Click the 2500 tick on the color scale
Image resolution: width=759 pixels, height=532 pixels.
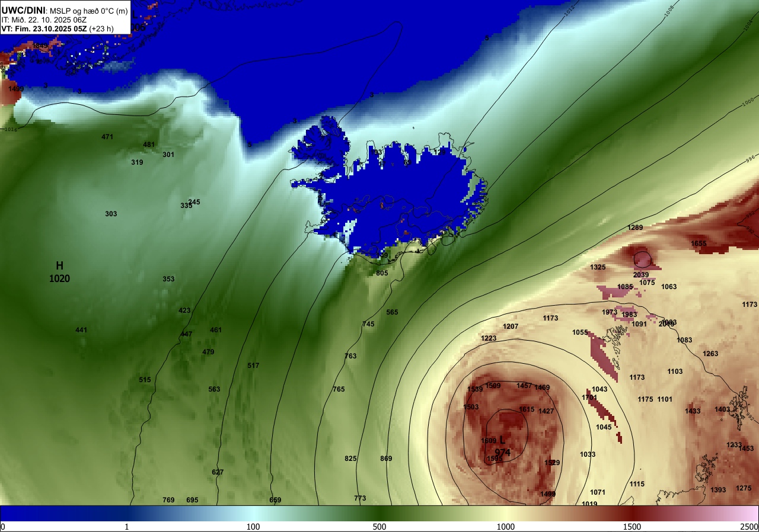(750, 527)
